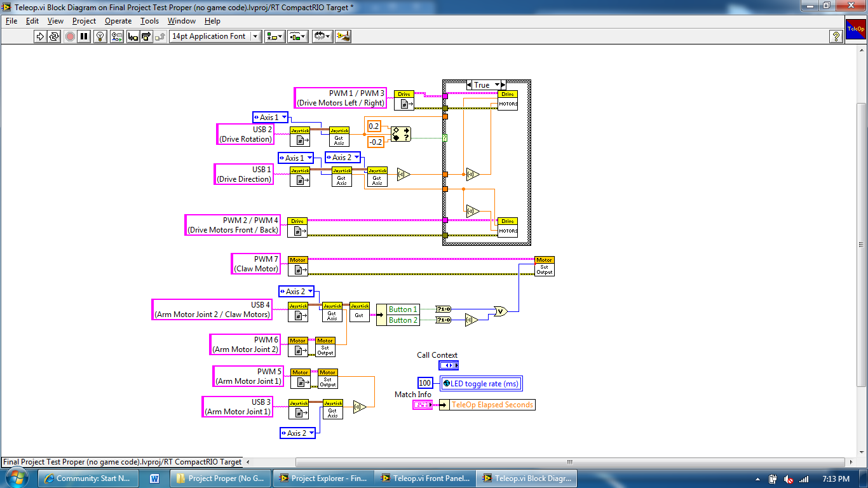This screenshot has width=868, height=488.
Task: Click the Call Context ring control
Action: point(448,365)
